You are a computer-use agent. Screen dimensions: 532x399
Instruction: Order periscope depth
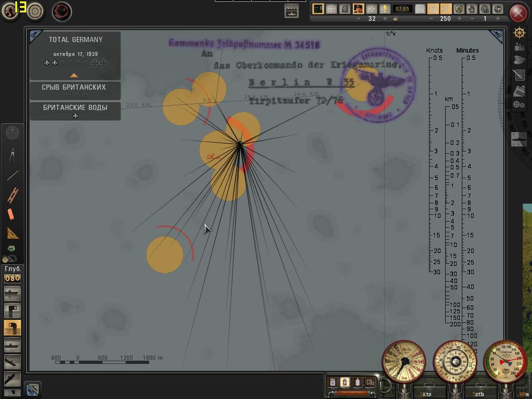tap(12, 311)
